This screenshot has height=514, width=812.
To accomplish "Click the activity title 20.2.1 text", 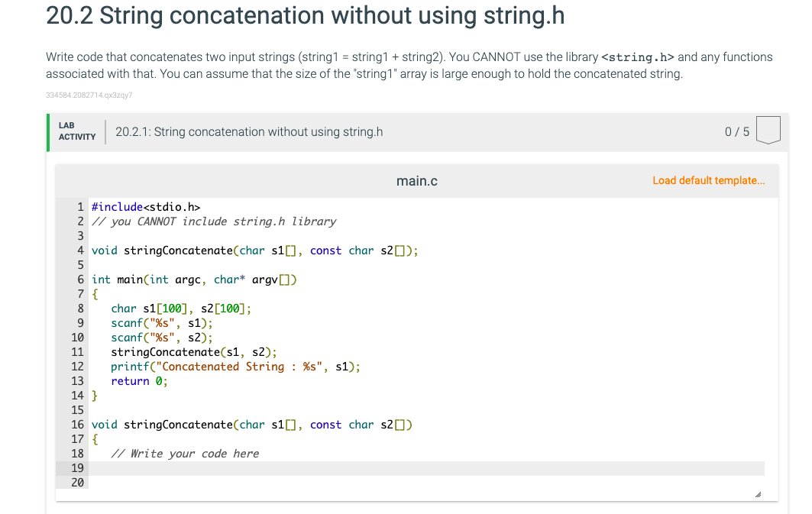I will pyautogui.click(x=249, y=132).
